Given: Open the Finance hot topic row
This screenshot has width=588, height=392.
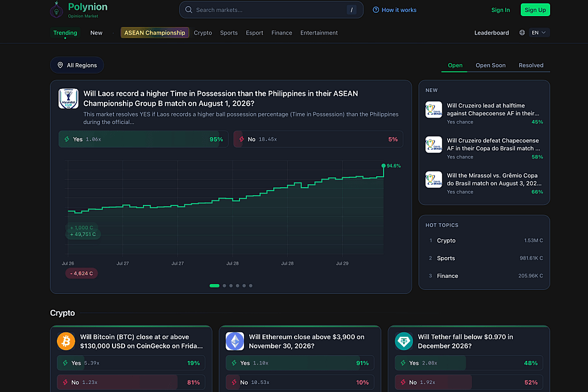Looking at the screenshot, I should 484,276.
